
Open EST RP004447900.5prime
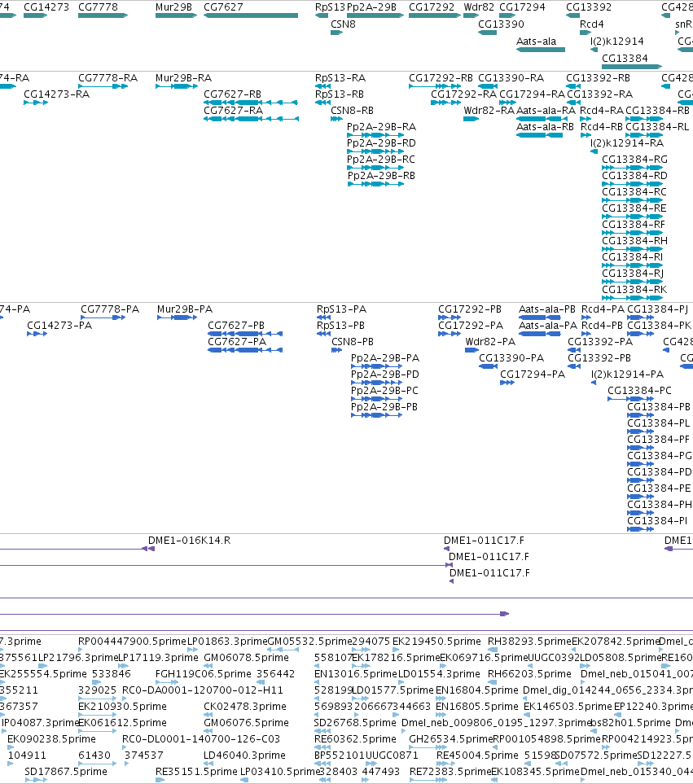pos(132,641)
